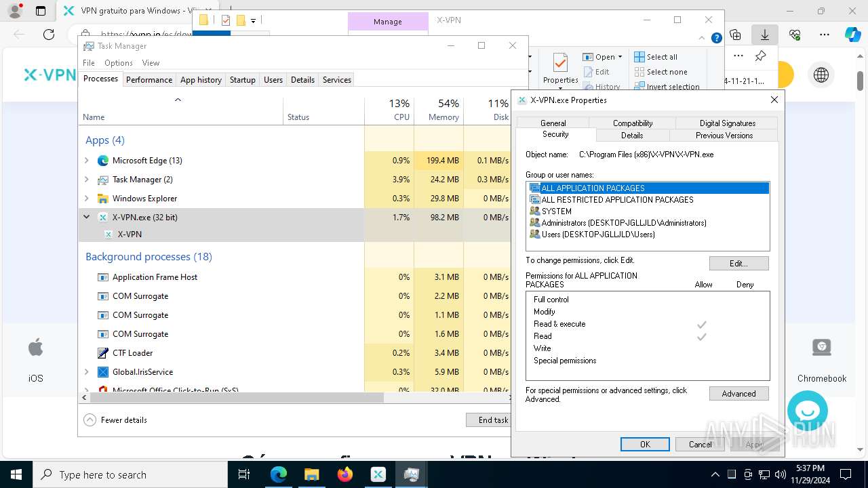Image resolution: width=868 pixels, height=488 pixels.
Task: Open the Digital Signatures tab
Action: click(728, 123)
